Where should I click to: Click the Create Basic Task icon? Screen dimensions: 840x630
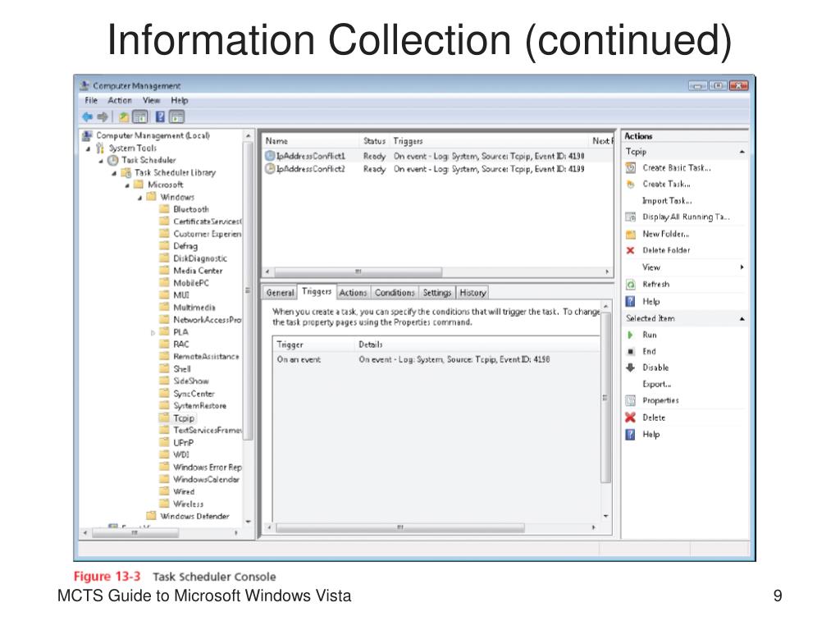pos(631,168)
